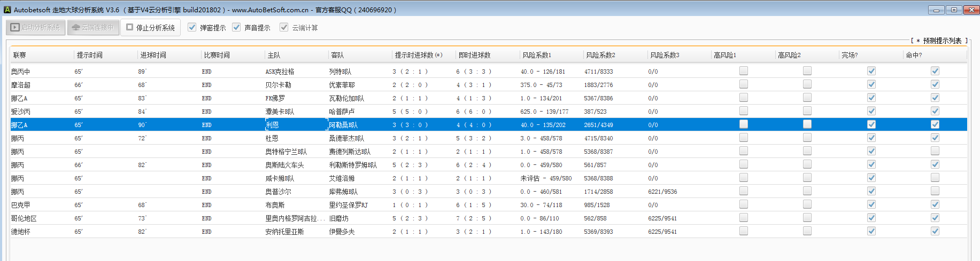Maximize the Autobetsoft window

(x=954, y=10)
